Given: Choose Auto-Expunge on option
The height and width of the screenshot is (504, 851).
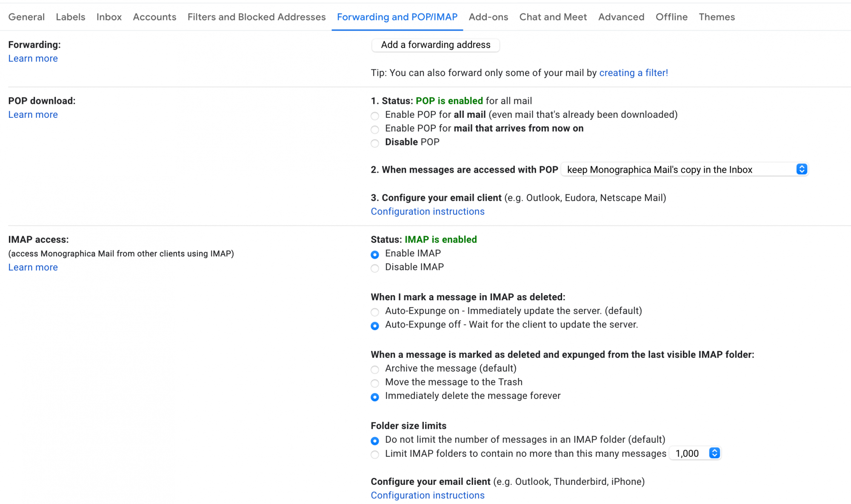Looking at the screenshot, I should (x=375, y=312).
